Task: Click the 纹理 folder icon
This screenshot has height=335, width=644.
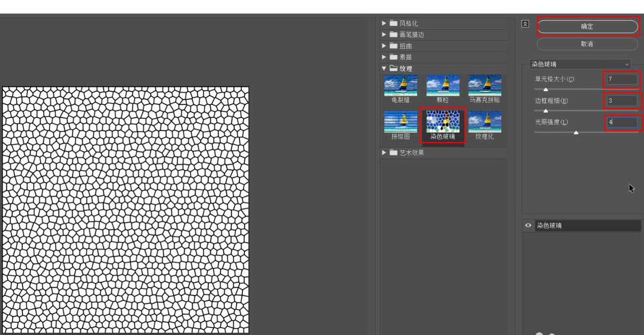Action: coord(395,69)
